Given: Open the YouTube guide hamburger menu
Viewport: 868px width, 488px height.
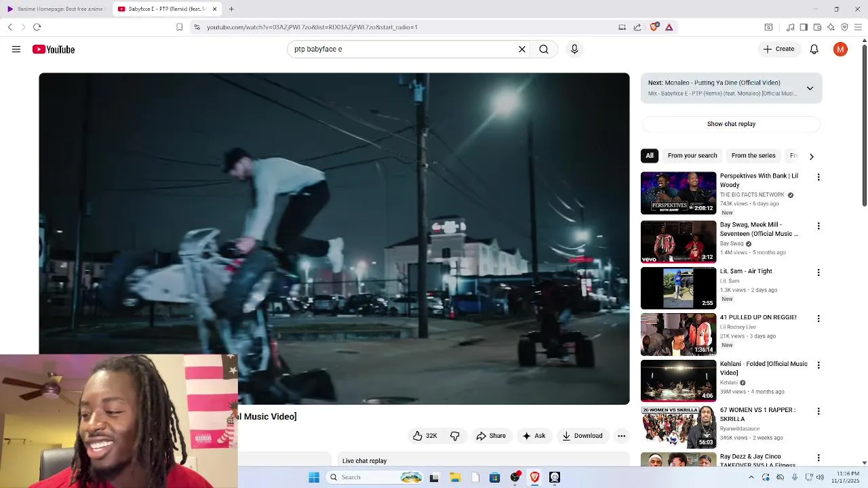Looking at the screenshot, I should pyautogui.click(x=16, y=49).
